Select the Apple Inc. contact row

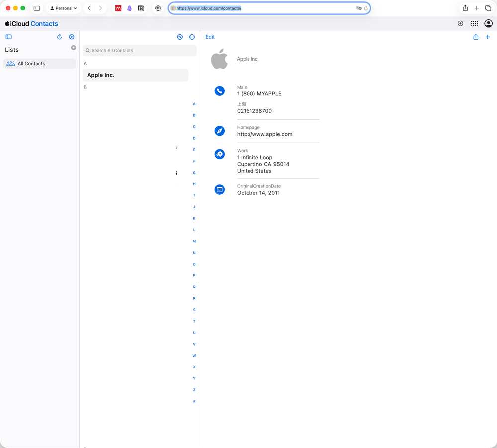click(x=135, y=75)
